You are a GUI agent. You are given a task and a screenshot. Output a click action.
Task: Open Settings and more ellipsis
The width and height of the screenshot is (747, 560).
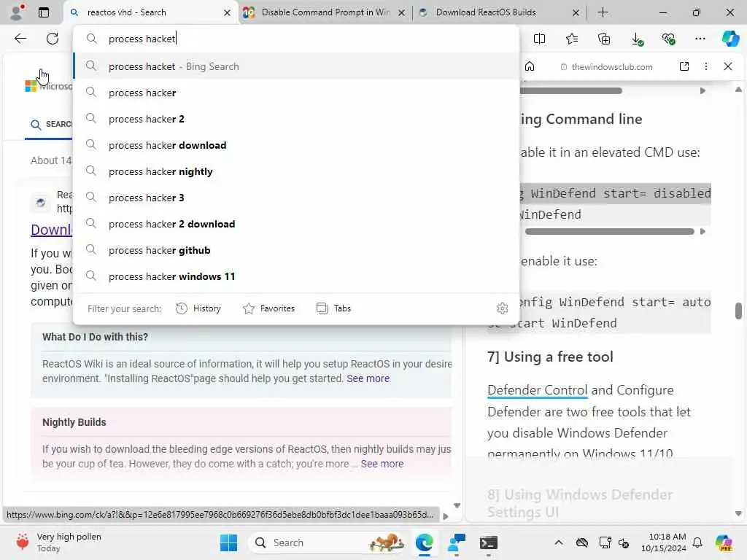click(x=700, y=39)
